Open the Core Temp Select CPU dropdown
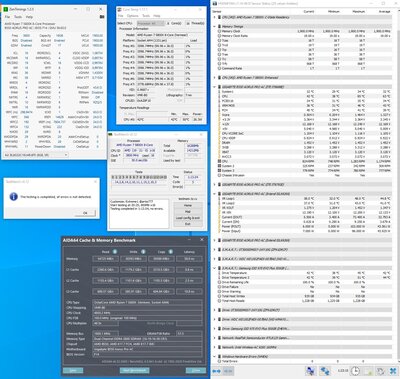The width and height of the screenshot is (400, 379). pyautogui.click(x=151, y=23)
